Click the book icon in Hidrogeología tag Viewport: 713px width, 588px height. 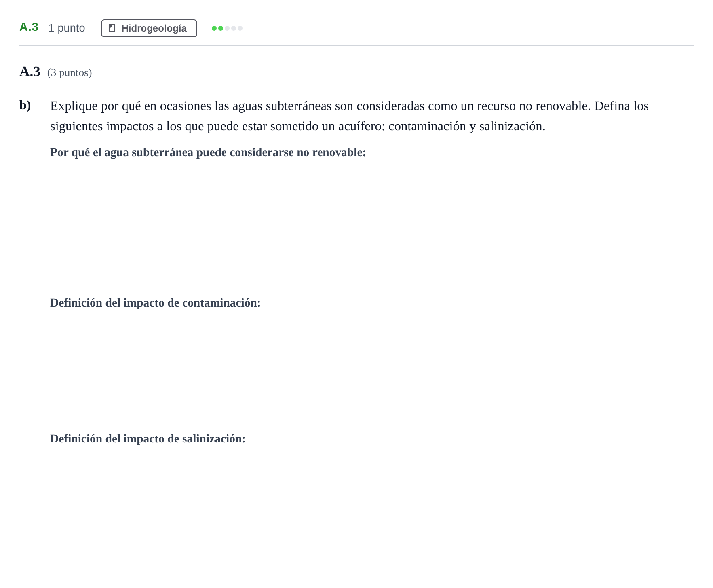(112, 28)
